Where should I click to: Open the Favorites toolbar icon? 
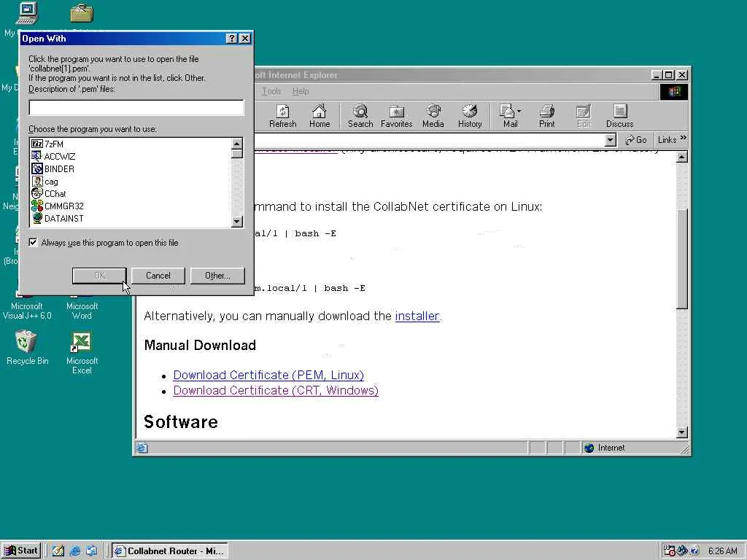click(396, 116)
